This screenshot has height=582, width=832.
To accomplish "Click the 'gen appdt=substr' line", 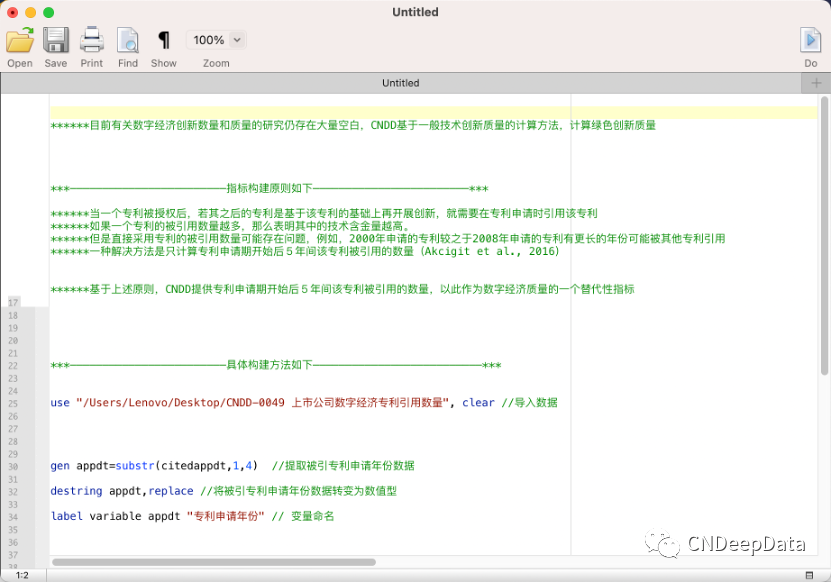I will [232, 466].
